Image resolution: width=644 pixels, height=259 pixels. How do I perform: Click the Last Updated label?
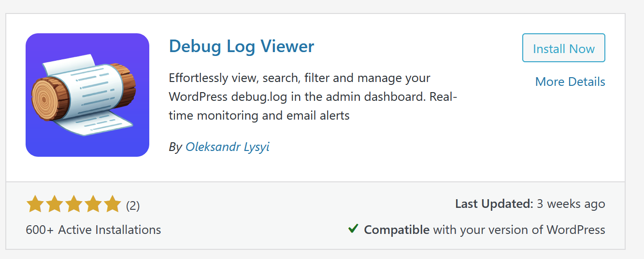494,204
